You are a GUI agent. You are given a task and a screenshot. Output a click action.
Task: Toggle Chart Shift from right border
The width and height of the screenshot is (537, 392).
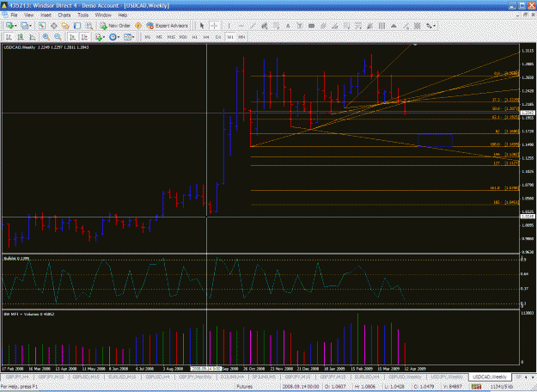(84, 37)
